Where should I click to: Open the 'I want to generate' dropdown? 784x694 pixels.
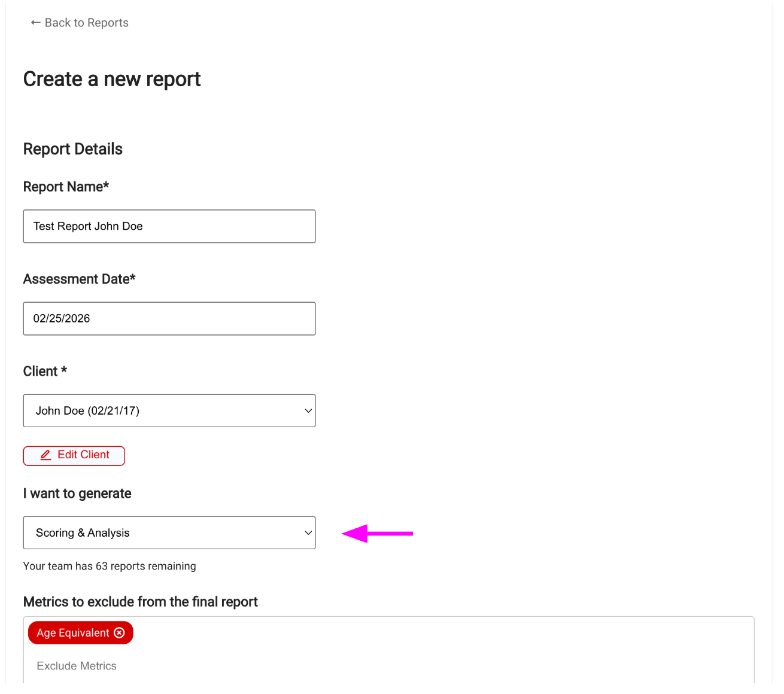[169, 532]
